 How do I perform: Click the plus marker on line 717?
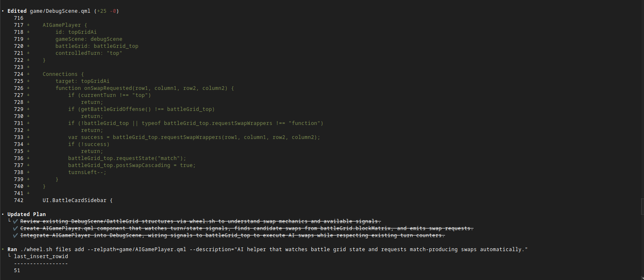pos(28,25)
